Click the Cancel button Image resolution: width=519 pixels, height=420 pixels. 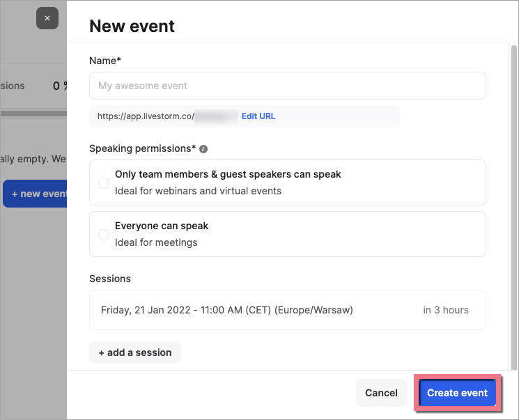tap(381, 393)
